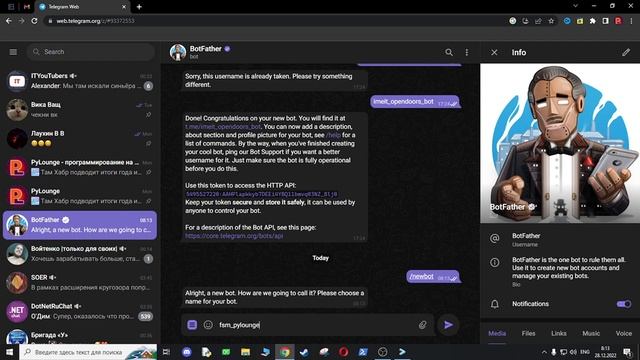The width and height of the screenshot is (640, 360).
Task: Open File Explorer from the taskbar
Action: [x=245, y=352]
